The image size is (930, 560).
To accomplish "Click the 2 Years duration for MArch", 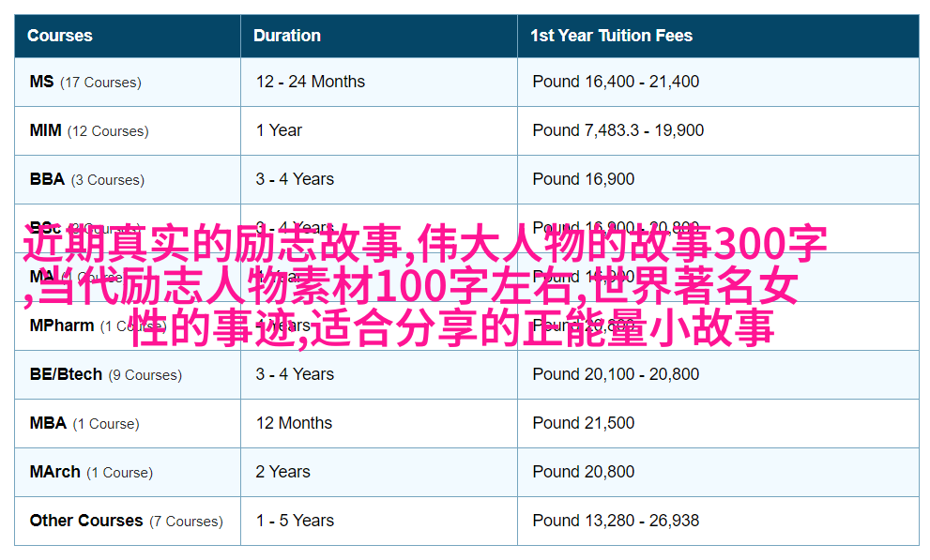I will 282,472.
